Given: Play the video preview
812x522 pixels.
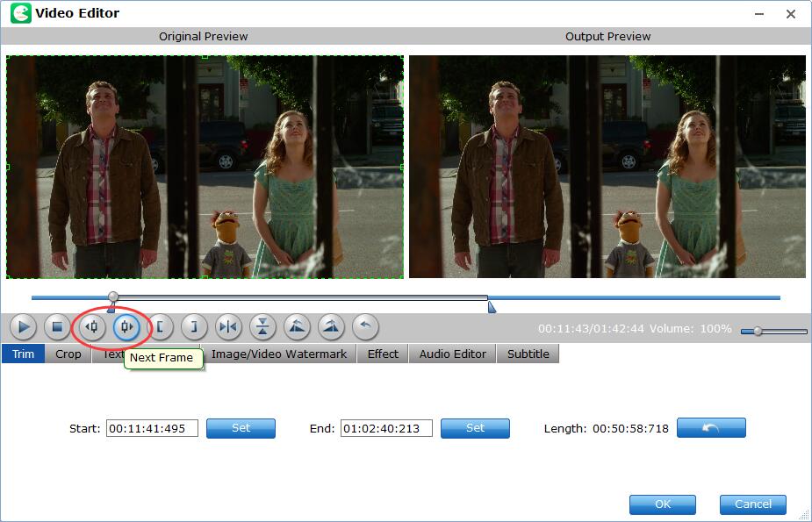Looking at the screenshot, I should (24, 327).
